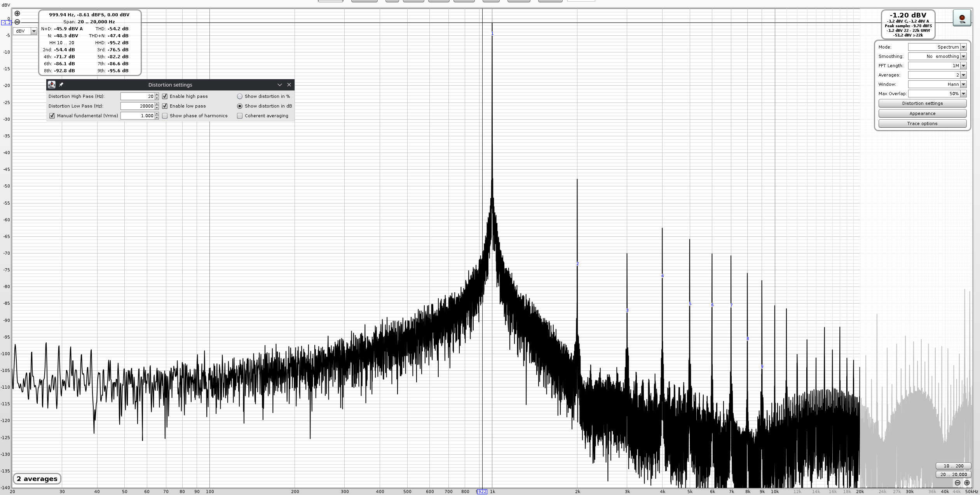This screenshot has width=980, height=495.
Task: Click the Distortion settings button
Action: pos(922,103)
